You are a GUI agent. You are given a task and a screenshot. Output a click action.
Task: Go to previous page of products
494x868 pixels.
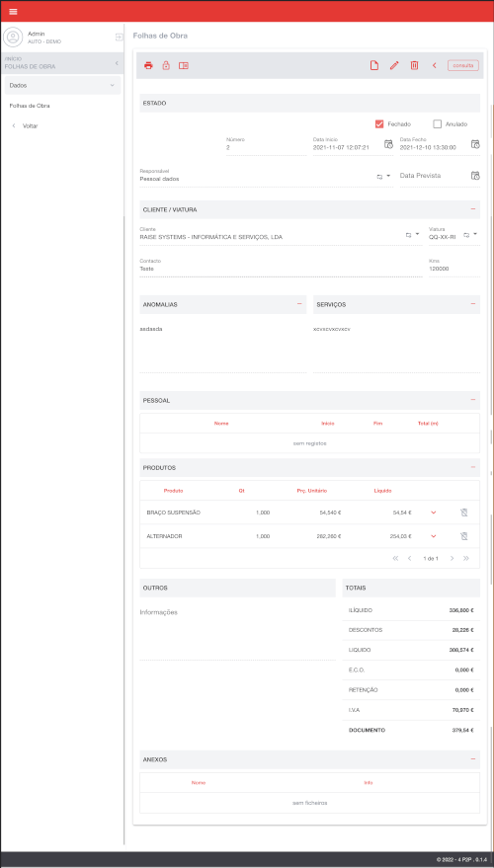pos(409,558)
